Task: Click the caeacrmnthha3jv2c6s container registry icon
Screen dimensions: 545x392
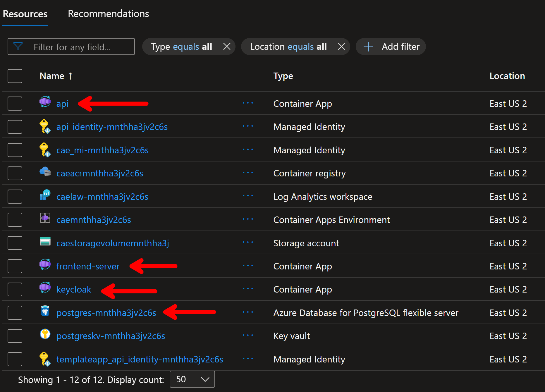Action: pos(45,172)
